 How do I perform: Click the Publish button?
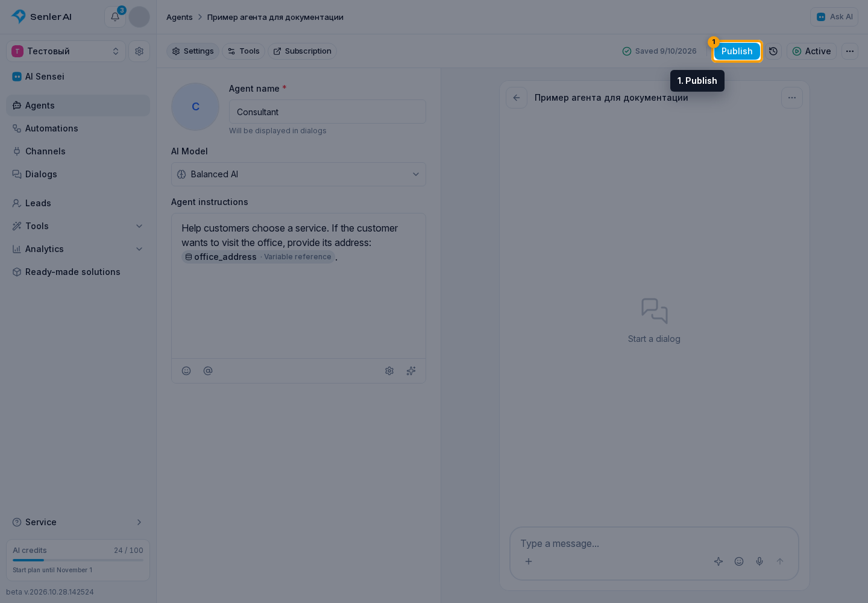737,51
